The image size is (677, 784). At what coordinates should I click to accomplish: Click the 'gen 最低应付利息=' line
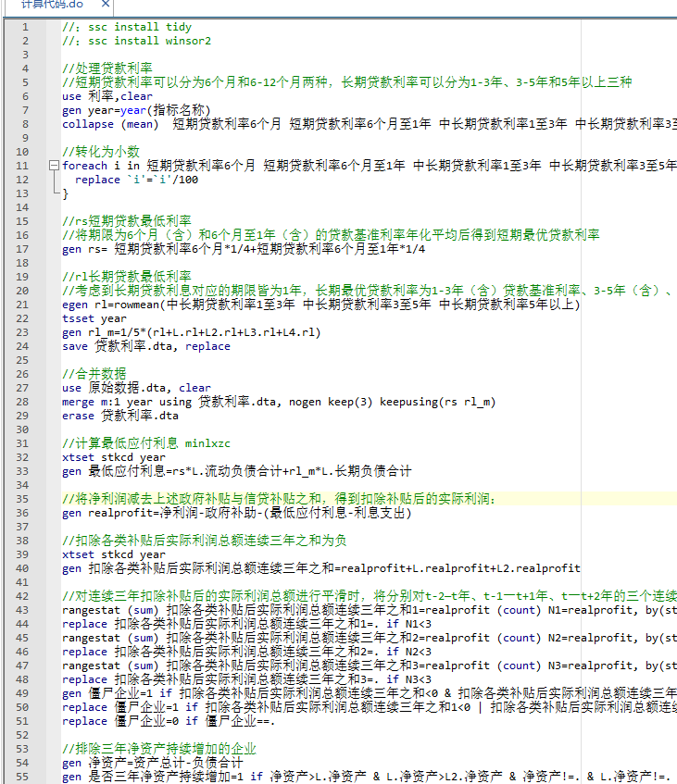[x=237, y=471]
